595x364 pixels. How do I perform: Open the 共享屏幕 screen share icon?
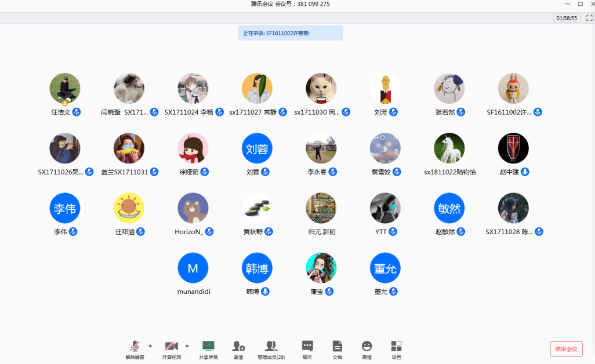pyautogui.click(x=208, y=347)
